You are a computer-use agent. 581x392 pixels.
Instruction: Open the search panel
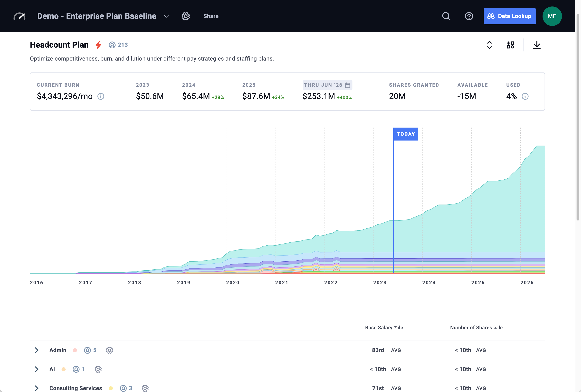tap(446, 16)
